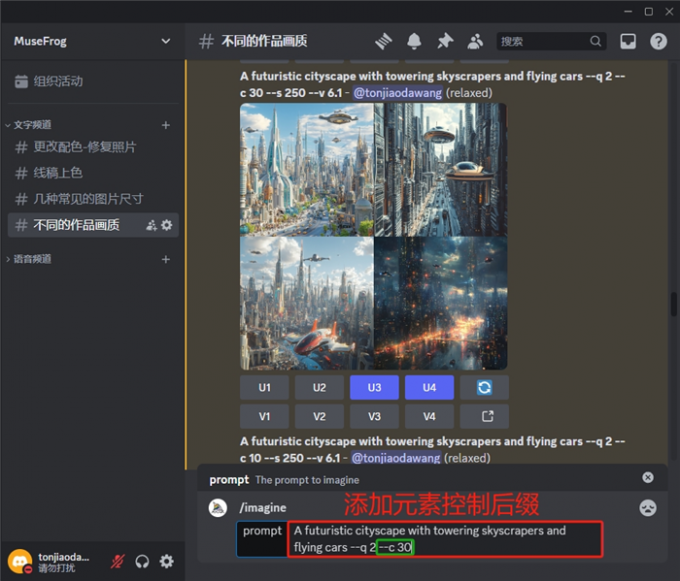Open the external link icon button
This screenshot has height=581, width=680.
[484, 416]
